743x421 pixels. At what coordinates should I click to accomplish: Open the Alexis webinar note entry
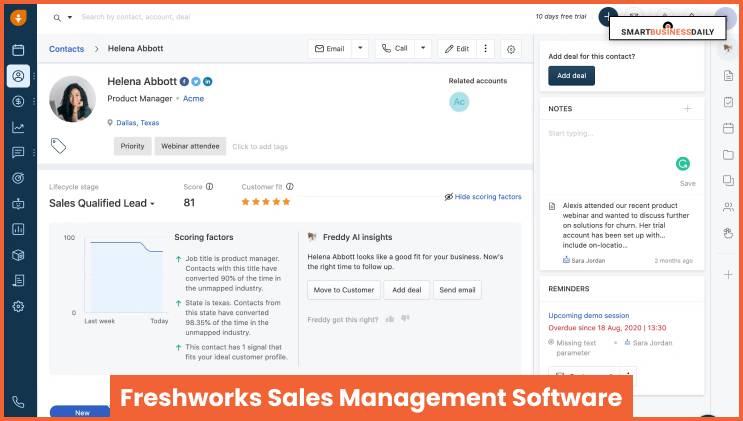625,225
